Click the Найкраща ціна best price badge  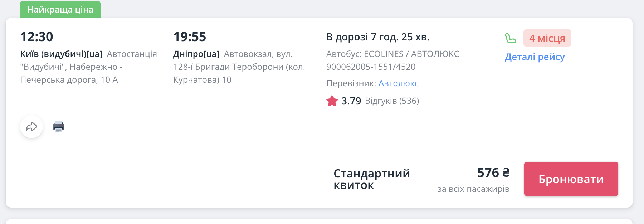(60, 10)
